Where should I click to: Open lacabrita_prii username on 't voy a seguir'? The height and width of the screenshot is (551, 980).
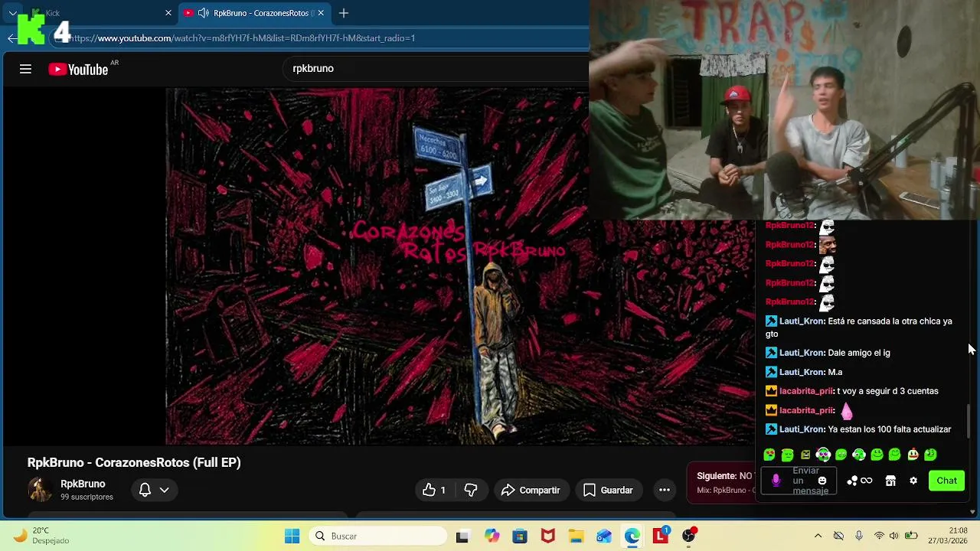click(806, 391)
